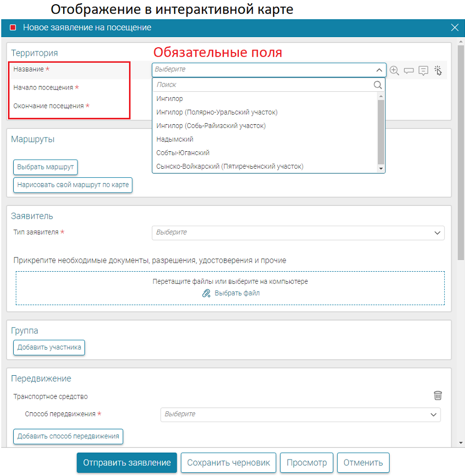Screen dimensions: 465x476
Task: Click the paperclip icon to attach file
Action: pos(206,293)
